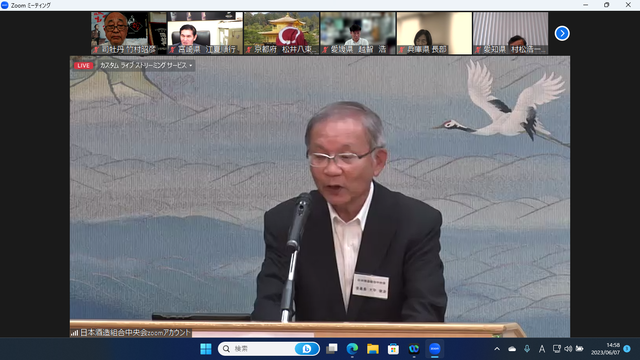Click the Zoom app icon in taskbar
640x360 pixels.
pyautogui.click(x=434, y=349)
